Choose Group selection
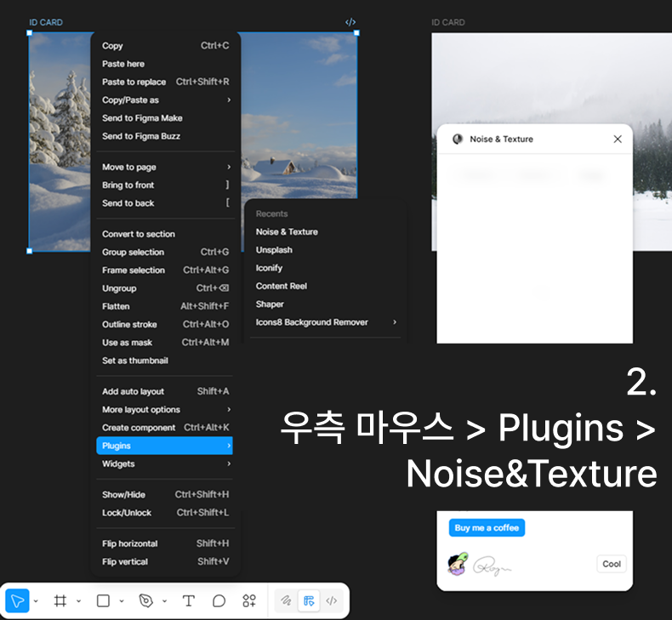The width and height of the screenshot is (672, 620). point(165,252)
